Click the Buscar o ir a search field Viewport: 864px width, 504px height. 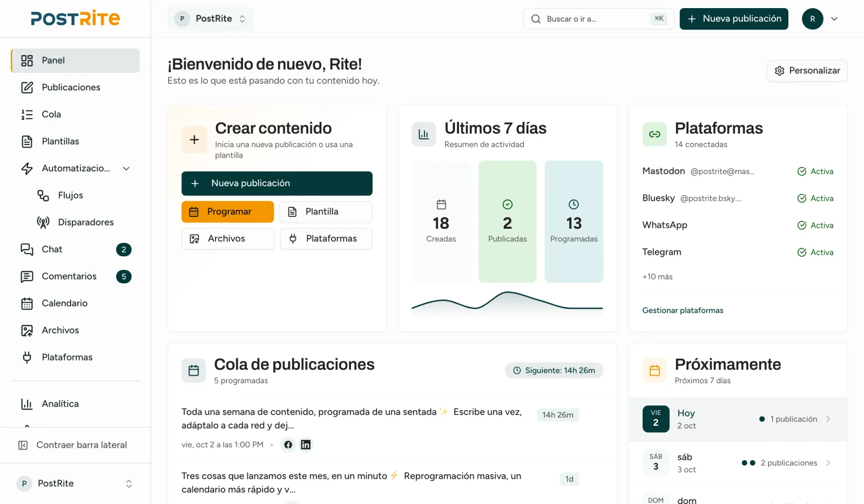pyautogui.click(x=598, y=19)
